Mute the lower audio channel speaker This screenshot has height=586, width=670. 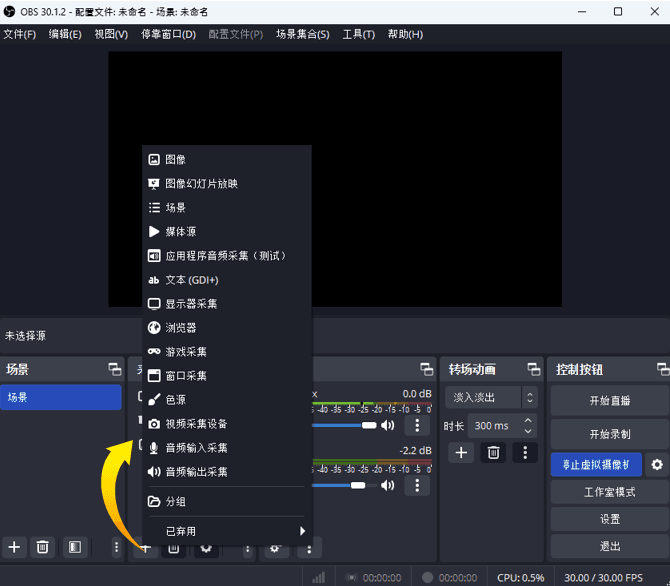388,486
